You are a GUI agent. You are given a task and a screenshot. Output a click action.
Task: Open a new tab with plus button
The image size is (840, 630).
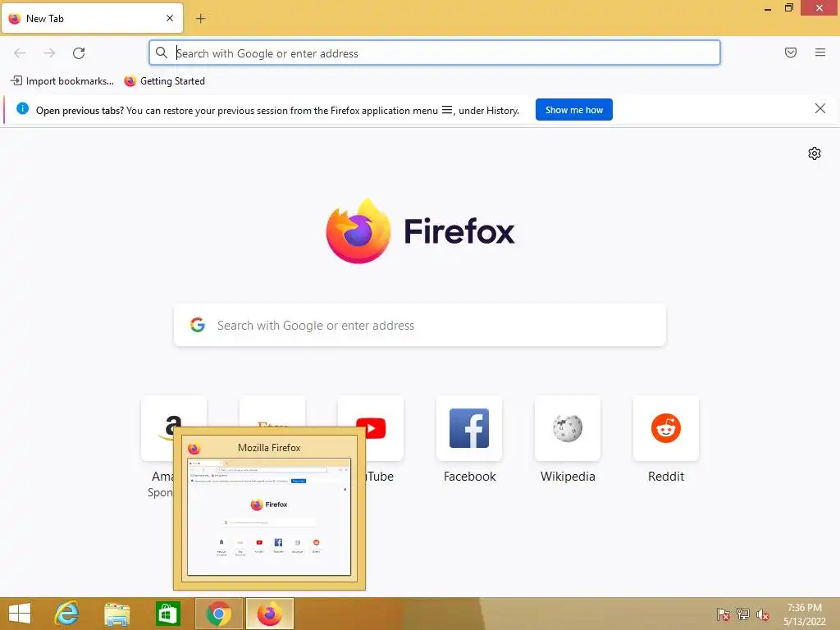point(200,19)
